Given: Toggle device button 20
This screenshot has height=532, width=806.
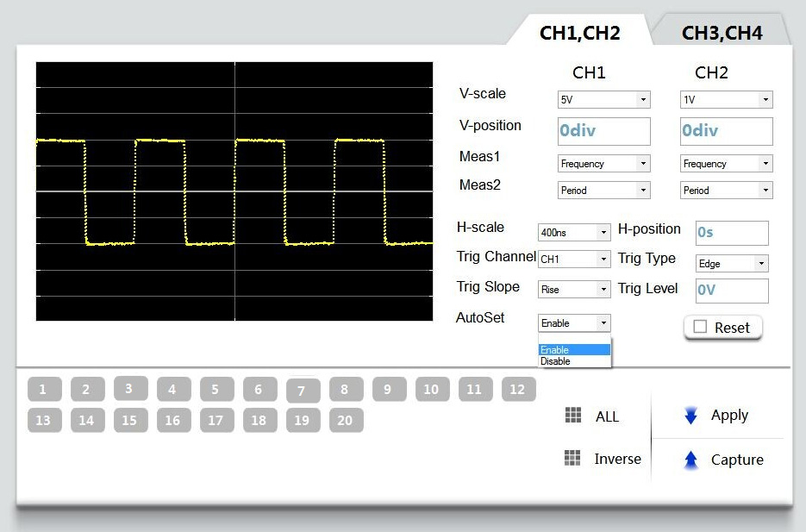Looking at the screenshot, I should [x=347, y=420].
